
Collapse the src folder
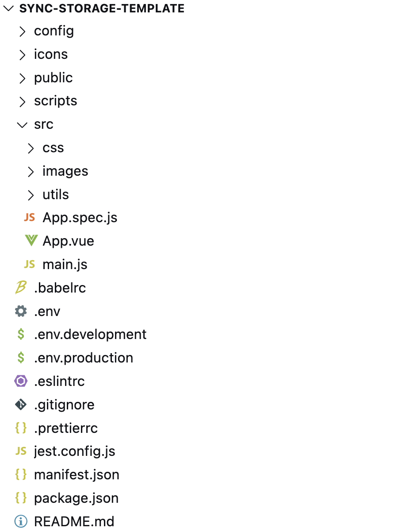click(22, 124)
